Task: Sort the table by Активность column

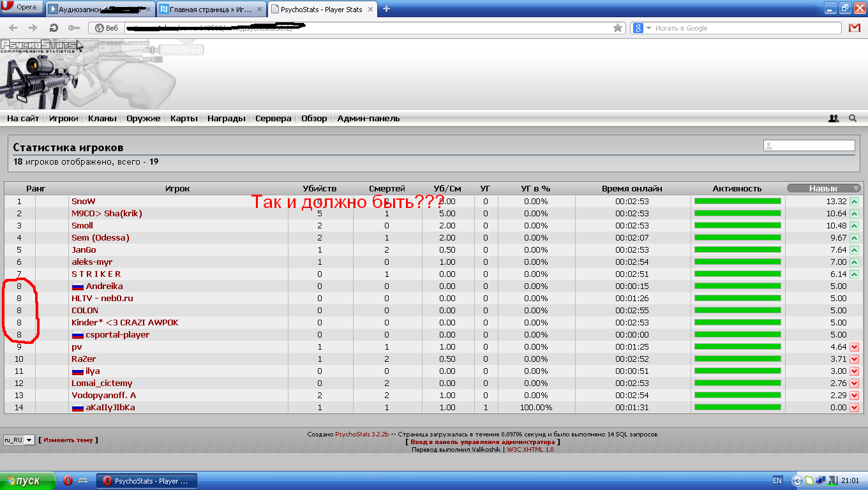Action: click(737, 189)
